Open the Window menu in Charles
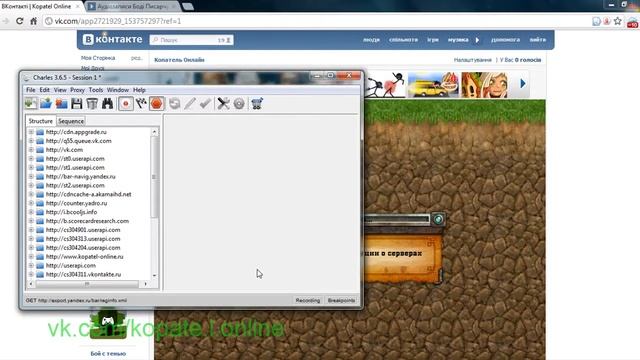This screenshot has height=360, width=640. point(118,90)
